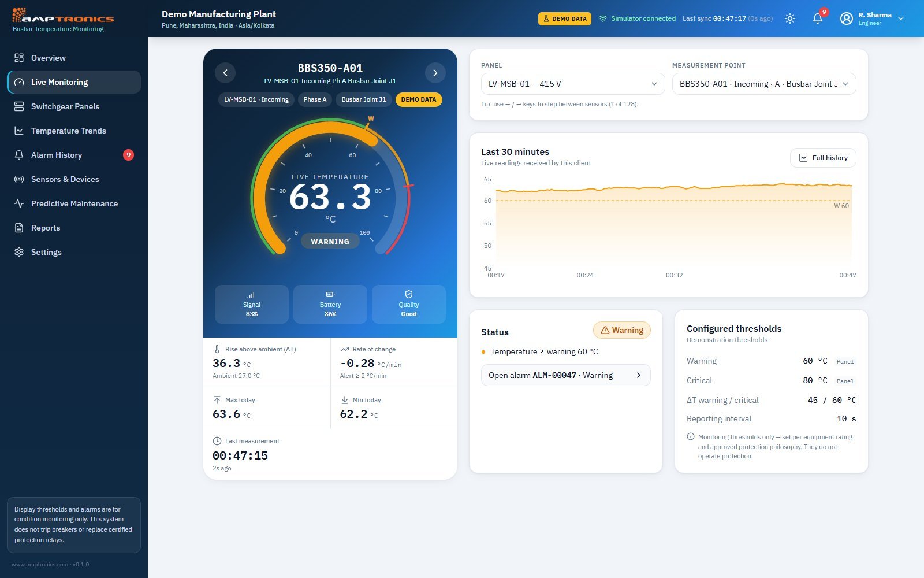This screenshot has width=924, height=578.
Task: Click the Rate of change trend icon
Action: tap(345, 349)
